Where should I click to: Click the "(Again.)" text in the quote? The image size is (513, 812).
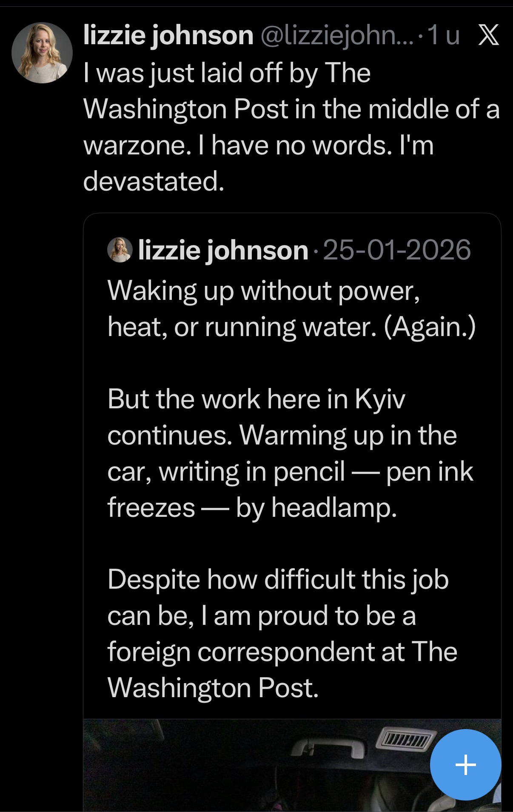430,327
